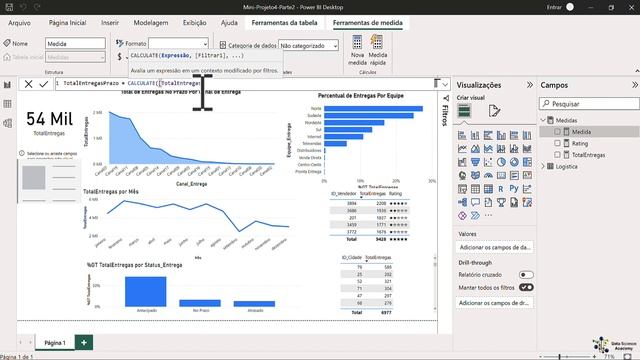Open the Format visual pane icon
This screenshot has width=640, height=360.
coord(494,111)
